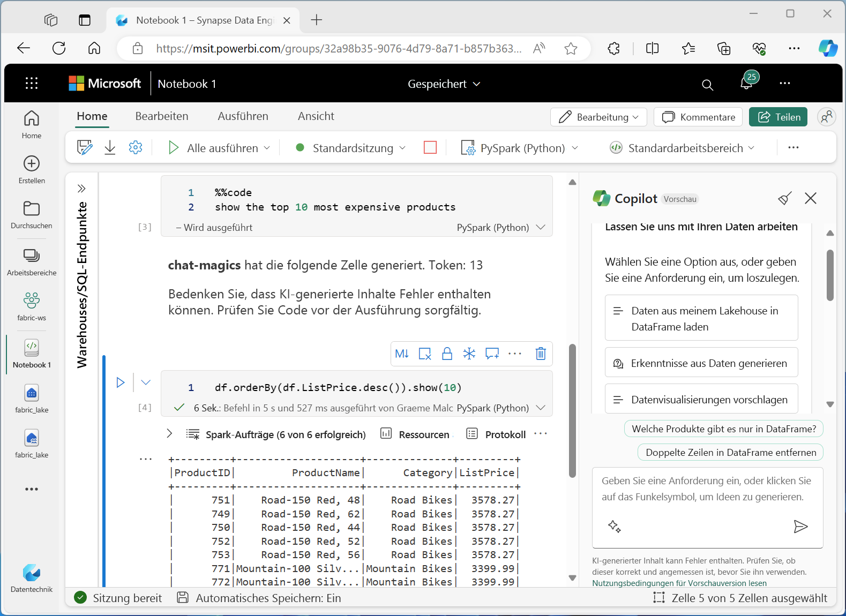Select Notebook 1 item in sidebar

point(32,354)
